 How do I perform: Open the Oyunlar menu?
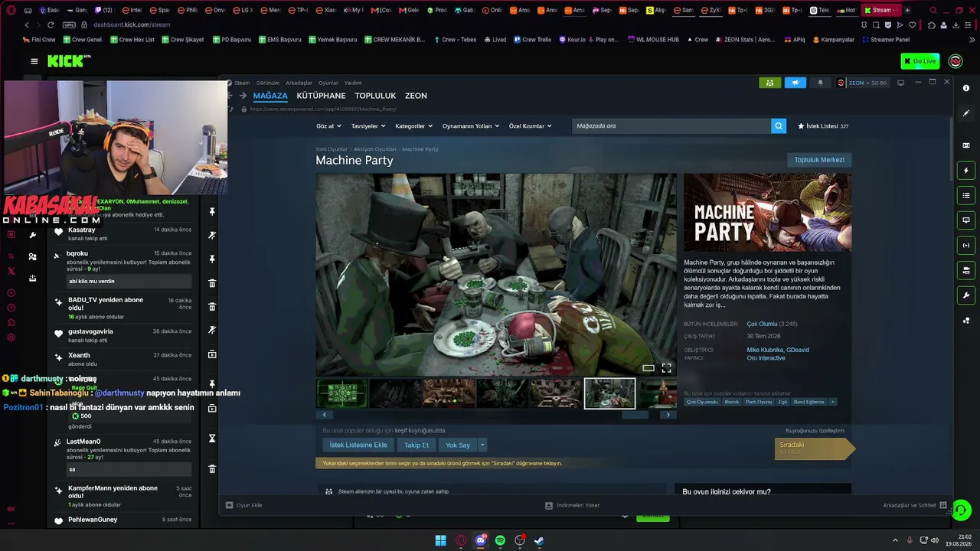pos(328,83)
